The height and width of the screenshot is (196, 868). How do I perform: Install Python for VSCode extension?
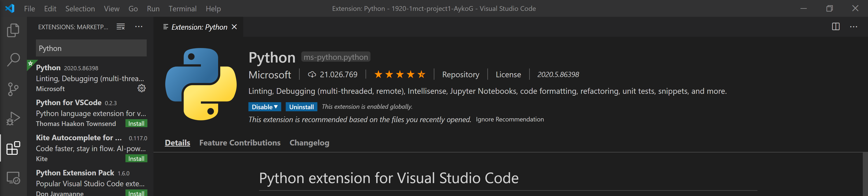pos(136,123)
